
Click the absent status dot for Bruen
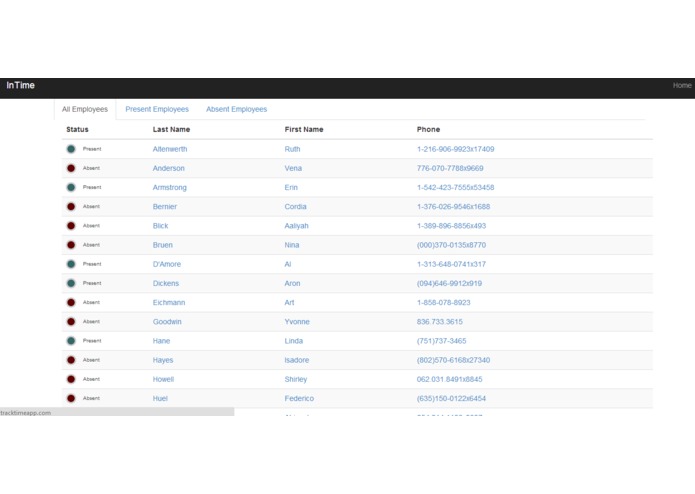[x=71, y=245]
